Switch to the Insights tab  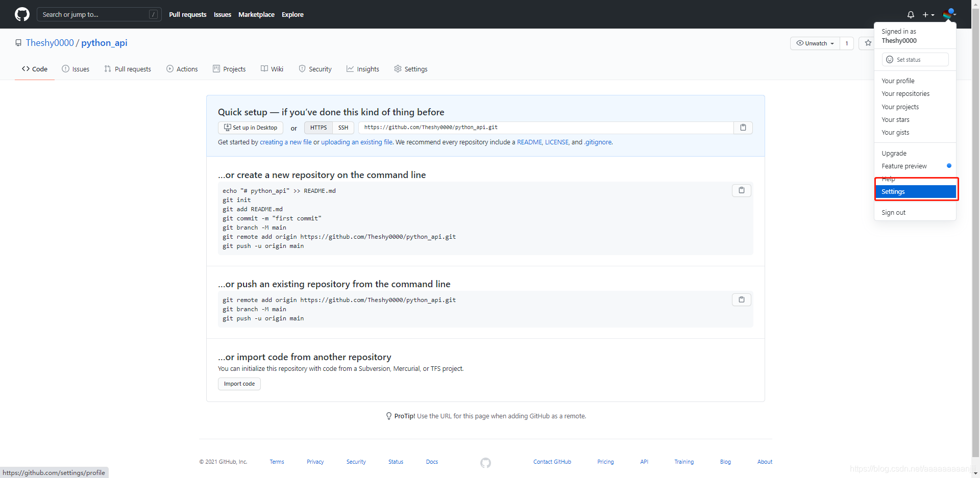[363, 69]
